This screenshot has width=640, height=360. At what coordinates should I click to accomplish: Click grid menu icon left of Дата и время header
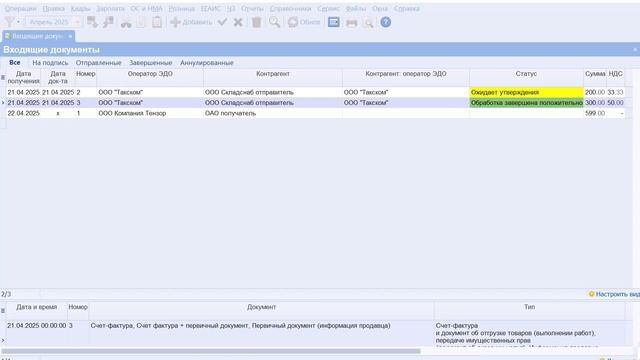tap(3, 311)
